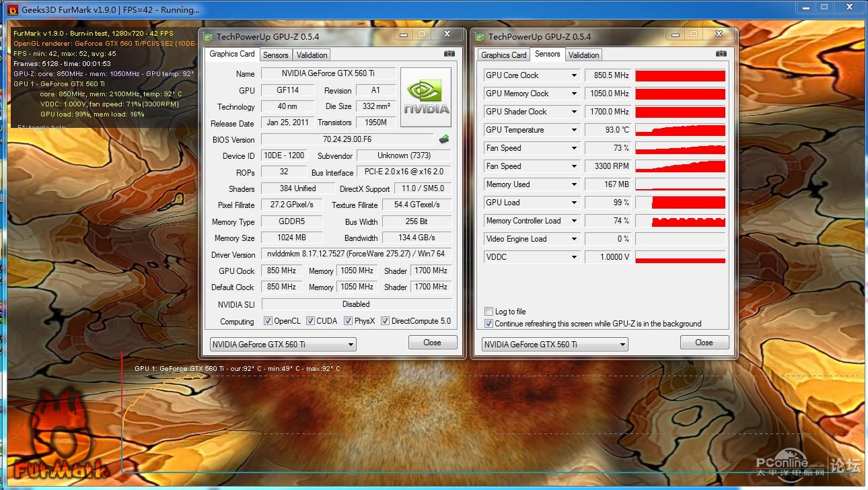Click the save BIOS chip icon

(x=444, y=139)
